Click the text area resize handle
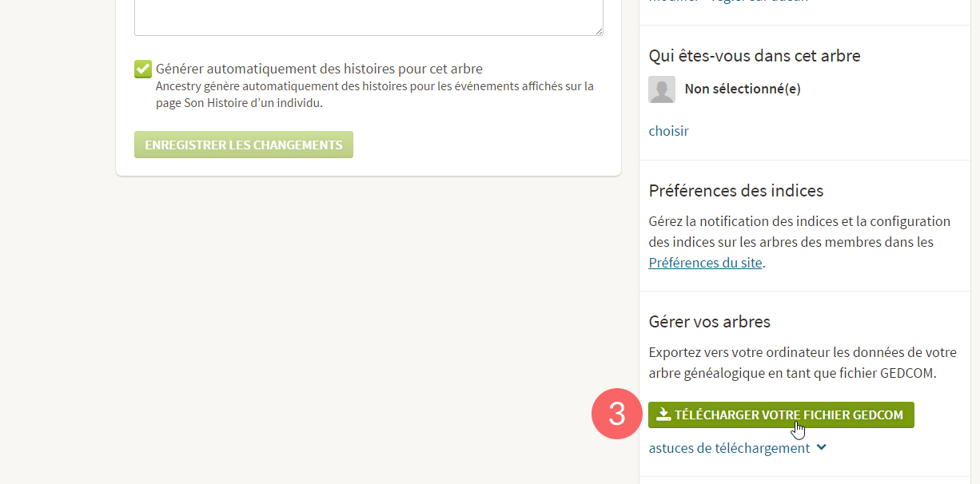 599,31
